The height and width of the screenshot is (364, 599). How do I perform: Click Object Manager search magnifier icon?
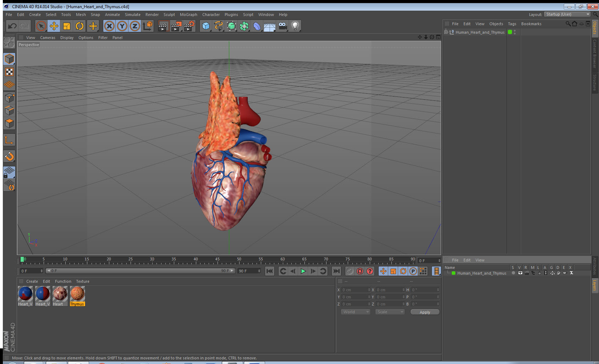(568, 24)
